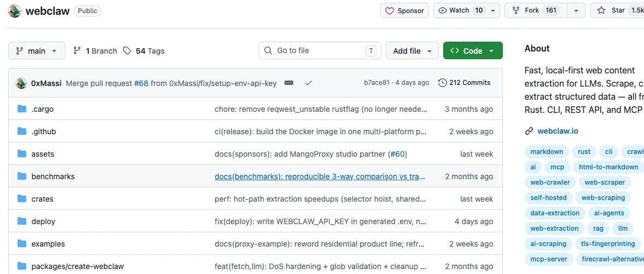Click the repository owner avatar beside webclaw

coord(15,11)
